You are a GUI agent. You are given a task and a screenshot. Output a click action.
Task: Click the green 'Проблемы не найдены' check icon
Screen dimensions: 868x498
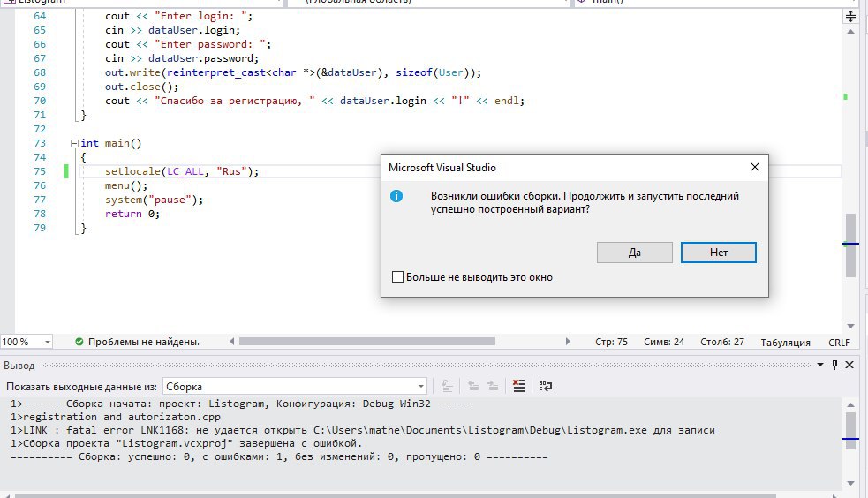coord(79,342)
